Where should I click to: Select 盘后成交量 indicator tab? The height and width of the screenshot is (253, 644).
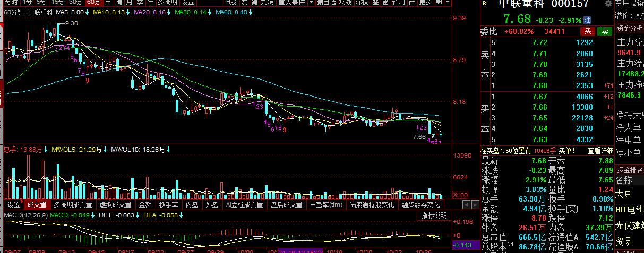(286, 205)
